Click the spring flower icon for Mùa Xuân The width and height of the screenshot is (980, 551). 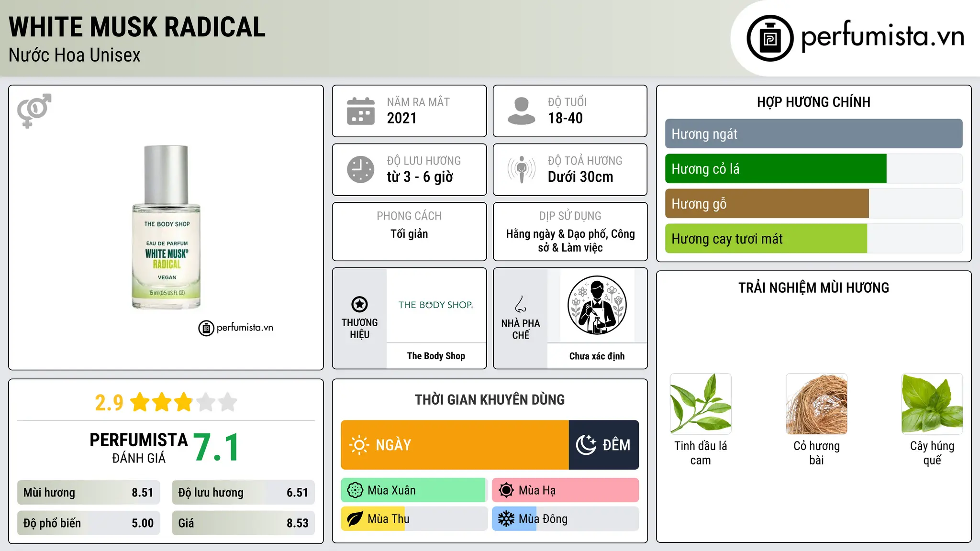point(355,490)
